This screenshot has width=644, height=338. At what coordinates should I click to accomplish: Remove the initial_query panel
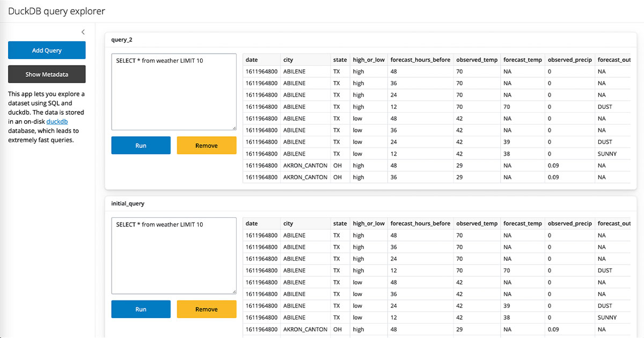(x=206, y=309)
